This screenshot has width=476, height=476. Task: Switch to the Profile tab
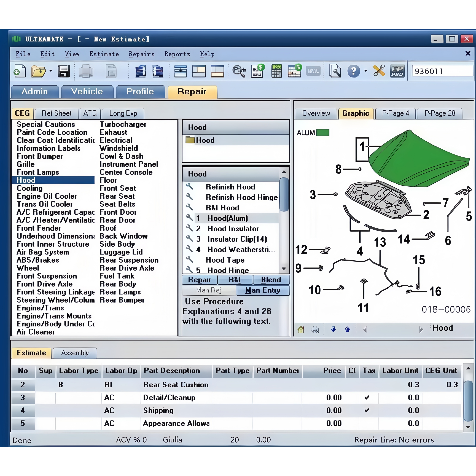140,92
